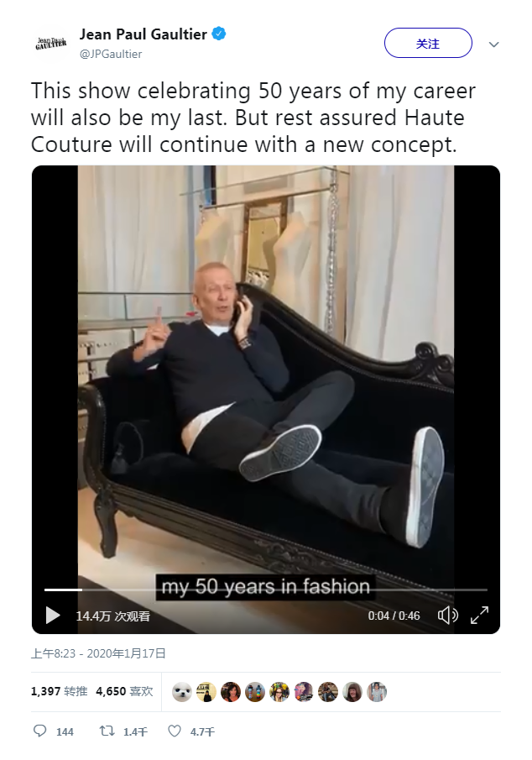This screenshot has width=532, height=760.
Task: Open the @JPGaultier handle link
Action: click(111, 54)
